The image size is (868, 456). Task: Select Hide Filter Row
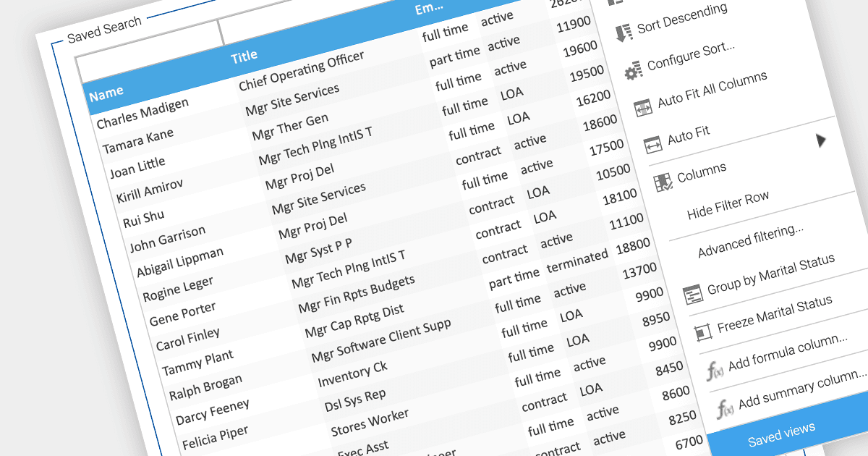pyautogui.click(x=728, y=205)
